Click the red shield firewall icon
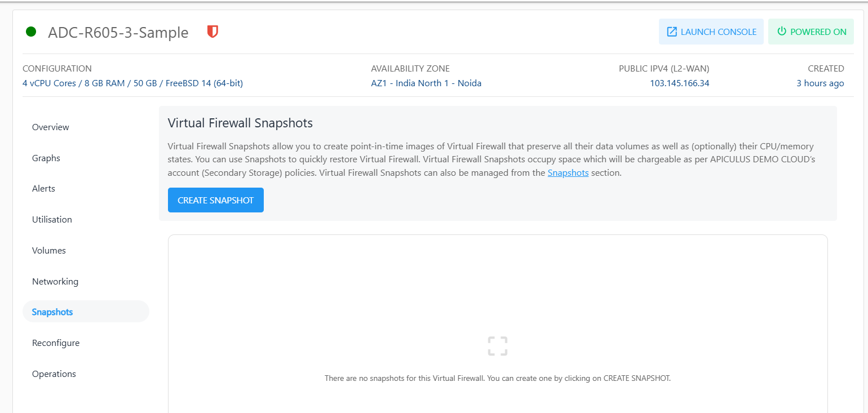This screenshot has height=413, width=868. [212, 32]
